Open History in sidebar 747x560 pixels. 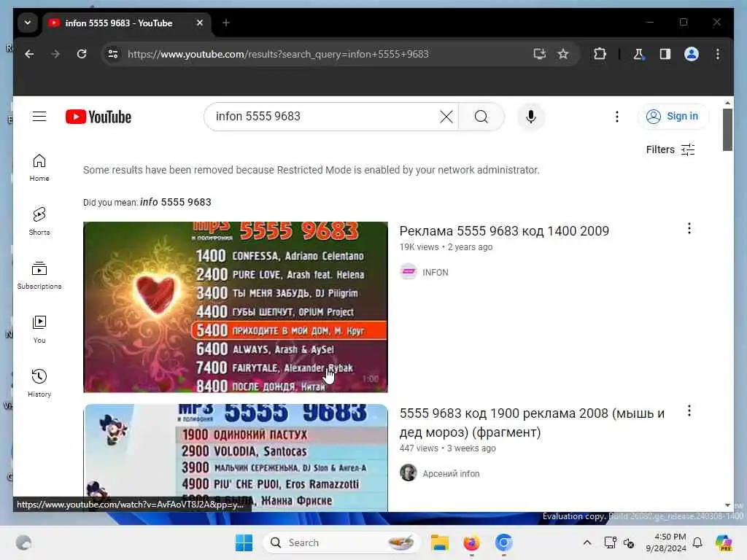(x=39, y=384)
